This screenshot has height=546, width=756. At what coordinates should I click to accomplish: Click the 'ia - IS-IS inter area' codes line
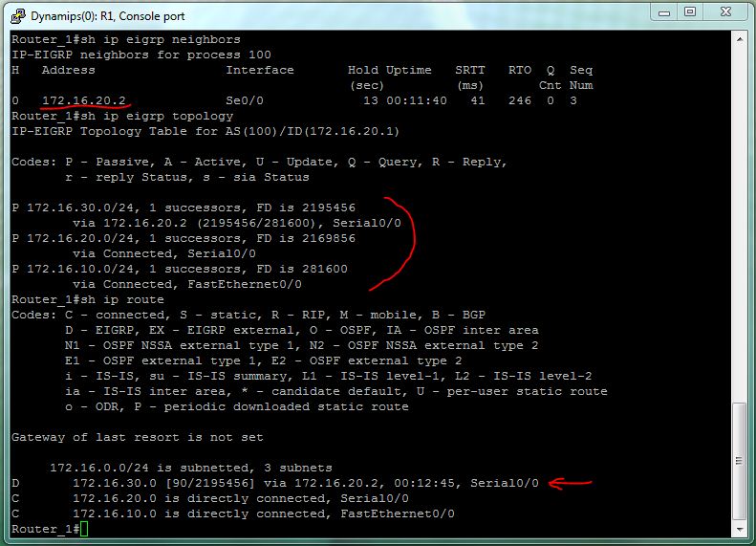[336, 391]
